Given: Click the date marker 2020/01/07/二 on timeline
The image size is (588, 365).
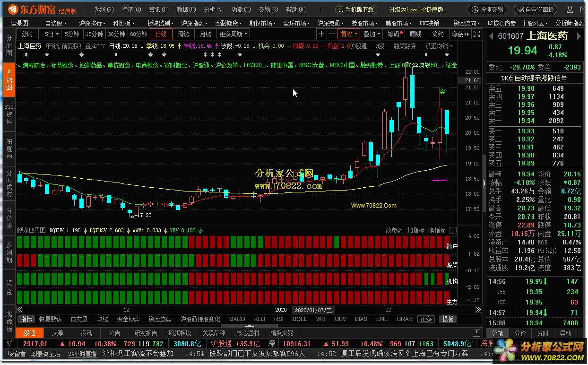Looking at the screenshot, I should click(314, 310).
